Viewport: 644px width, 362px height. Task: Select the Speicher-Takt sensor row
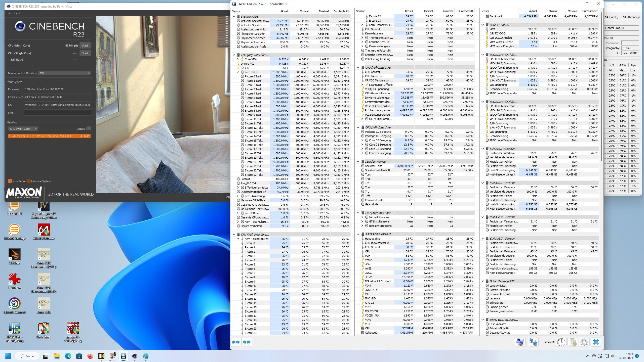coord(415,166)
